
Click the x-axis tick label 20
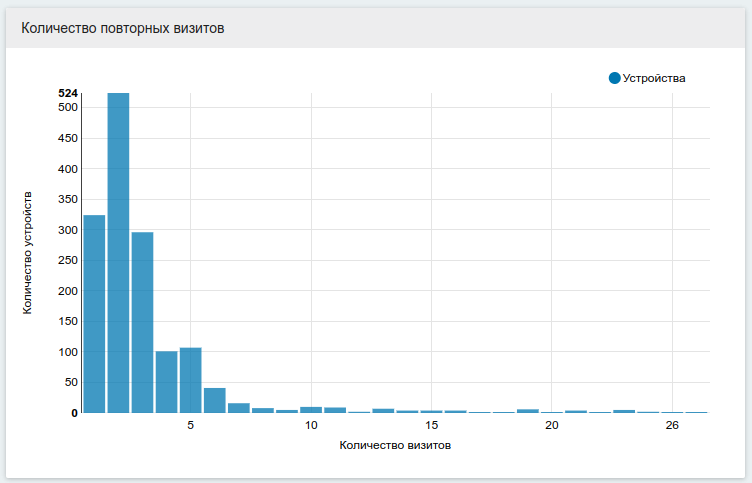coord(552,425)
